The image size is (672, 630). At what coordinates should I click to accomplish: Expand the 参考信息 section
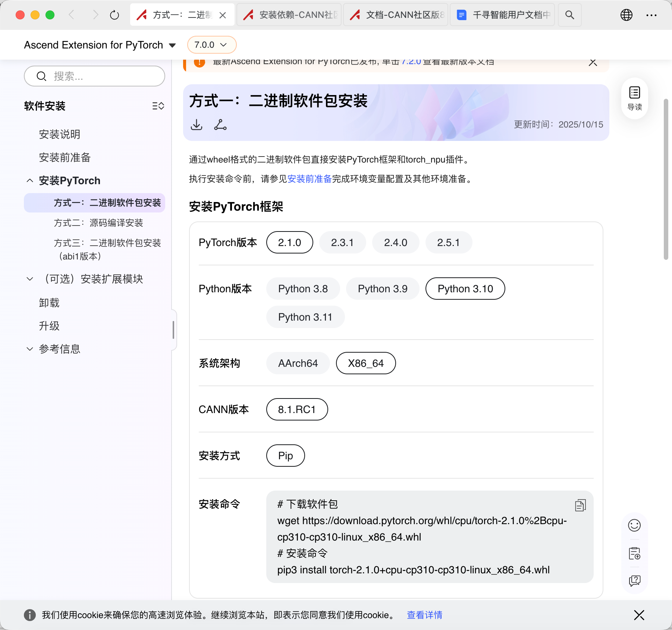30,349
